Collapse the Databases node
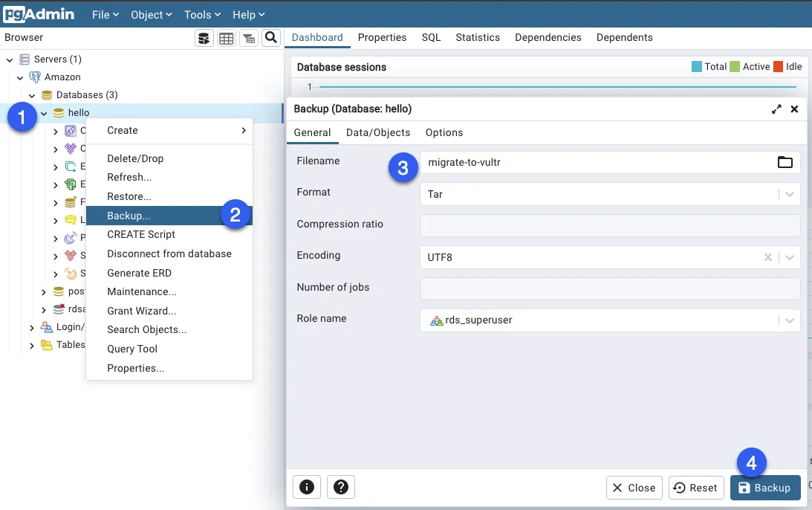812x510 pixels. point(32,95)
